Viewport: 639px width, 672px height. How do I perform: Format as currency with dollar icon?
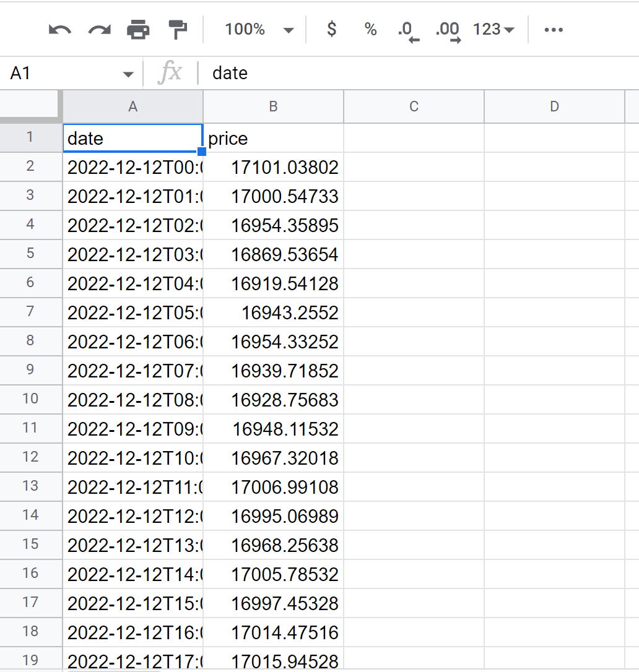[332, 29]
